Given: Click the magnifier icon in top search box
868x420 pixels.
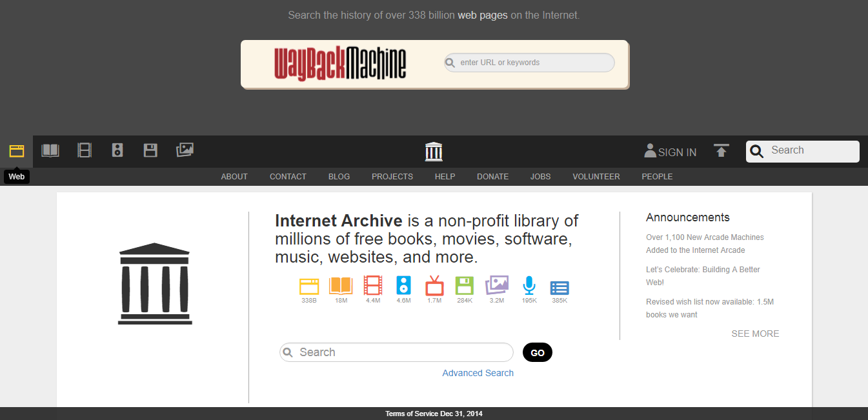Looking at the screenshot, I should [x=757, y=152].
